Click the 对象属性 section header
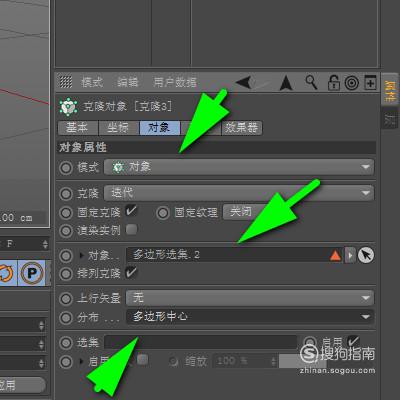400x400 pixels. coord(217,147)
